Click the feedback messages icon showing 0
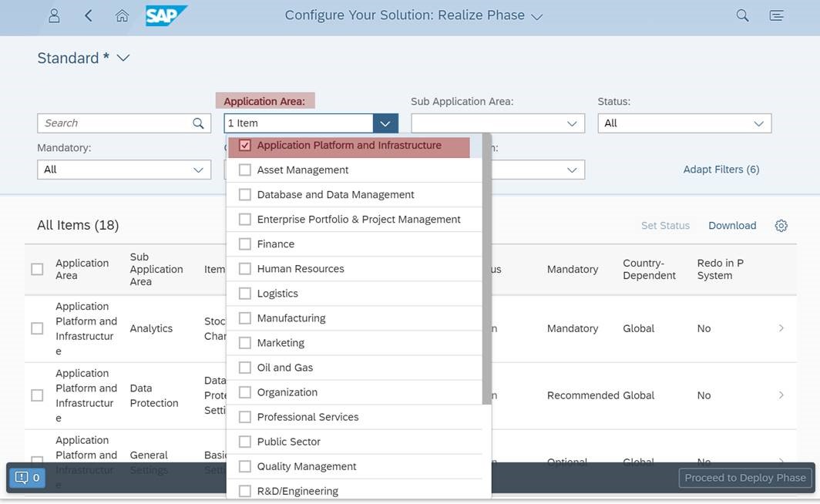820x504 pixels. tap(27, 477)
